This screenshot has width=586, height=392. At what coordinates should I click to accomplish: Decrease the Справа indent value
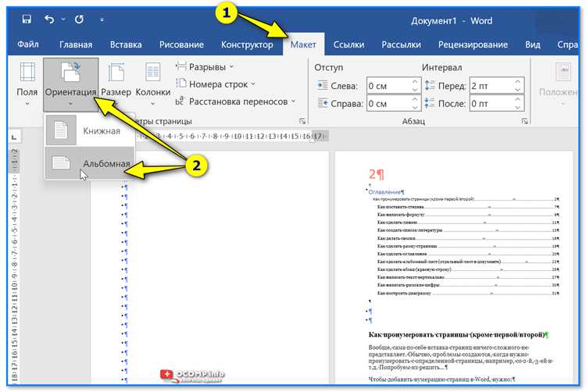click(415, 108)
